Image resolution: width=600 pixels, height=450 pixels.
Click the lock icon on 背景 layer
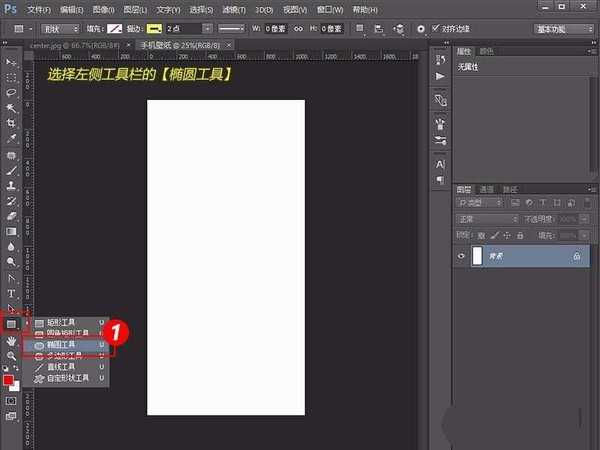pyautogui.click(x=577, y=257)
